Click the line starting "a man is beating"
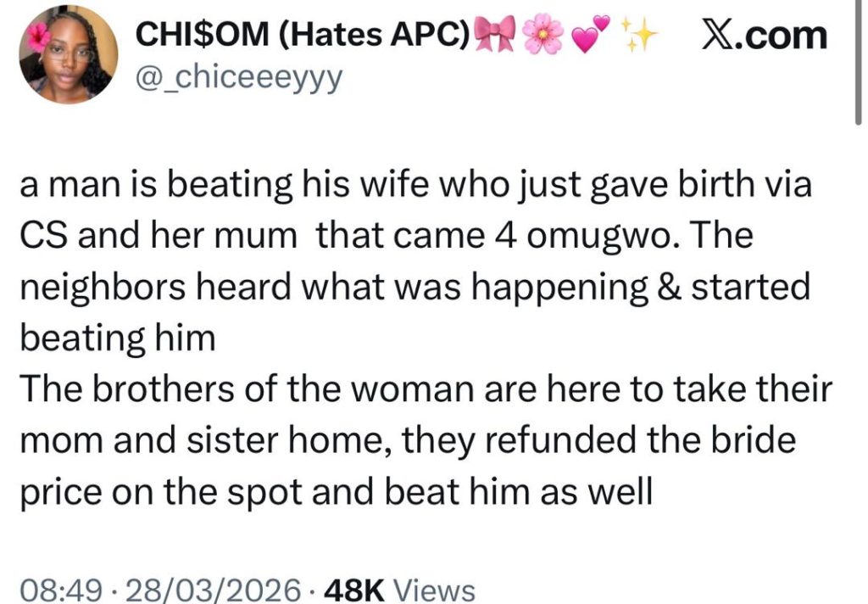868x604 pixels. click(415, 184)
